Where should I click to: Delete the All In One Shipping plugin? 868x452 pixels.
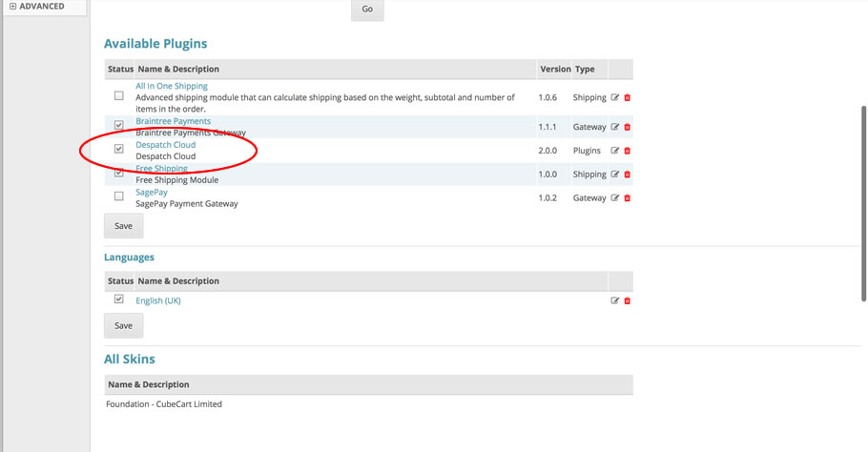(x=628, y=97)
